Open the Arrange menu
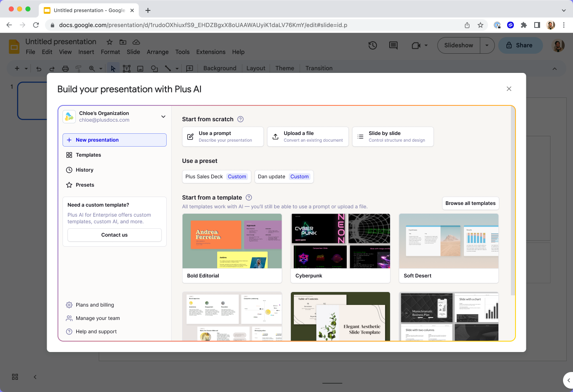 pos(158,52)
